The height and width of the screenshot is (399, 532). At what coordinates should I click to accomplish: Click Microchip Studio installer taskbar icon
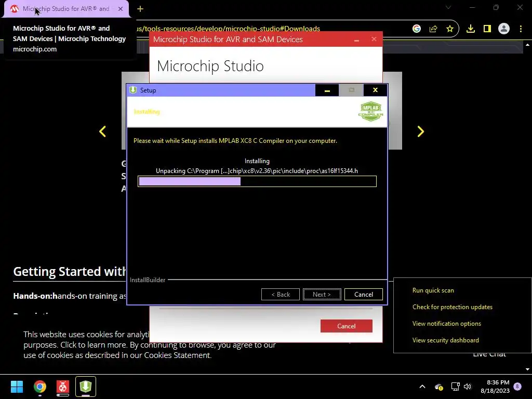coord(63,387)
